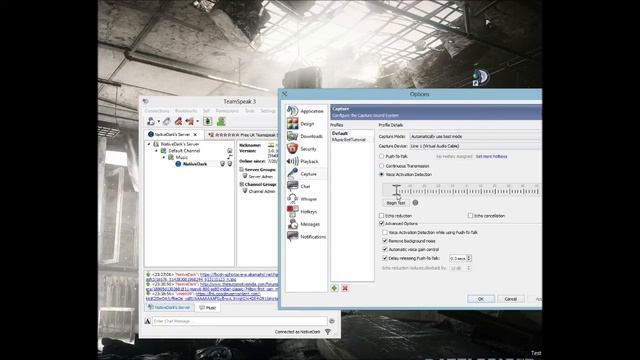
Task: Click OK in Options dialog
Action: pyautogui.click(x=481, y=299)
